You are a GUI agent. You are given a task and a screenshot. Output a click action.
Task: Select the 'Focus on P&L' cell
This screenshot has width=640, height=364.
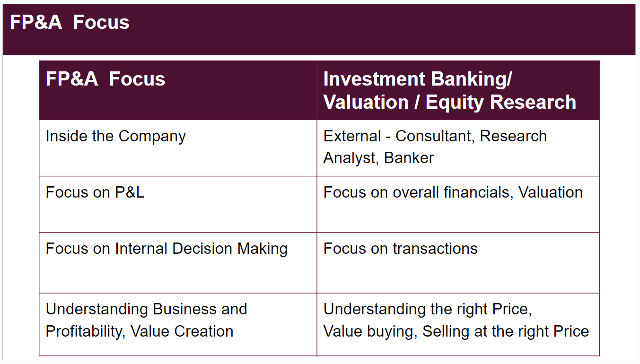pos(178,204)
